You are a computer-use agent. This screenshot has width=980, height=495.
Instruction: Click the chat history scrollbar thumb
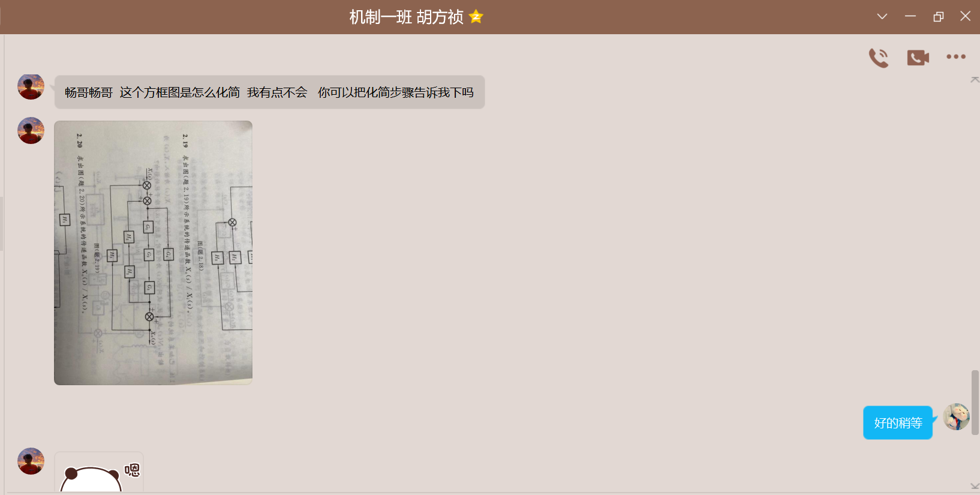point(975,402)
